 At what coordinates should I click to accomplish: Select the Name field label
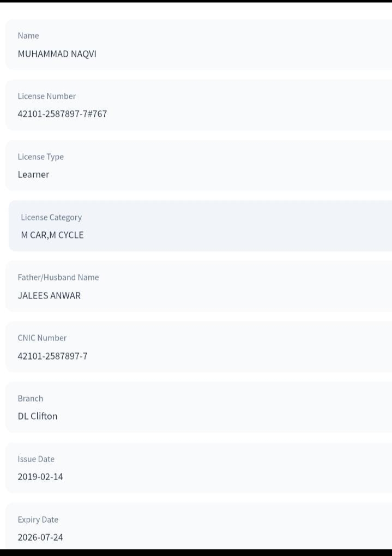[28, 35]
